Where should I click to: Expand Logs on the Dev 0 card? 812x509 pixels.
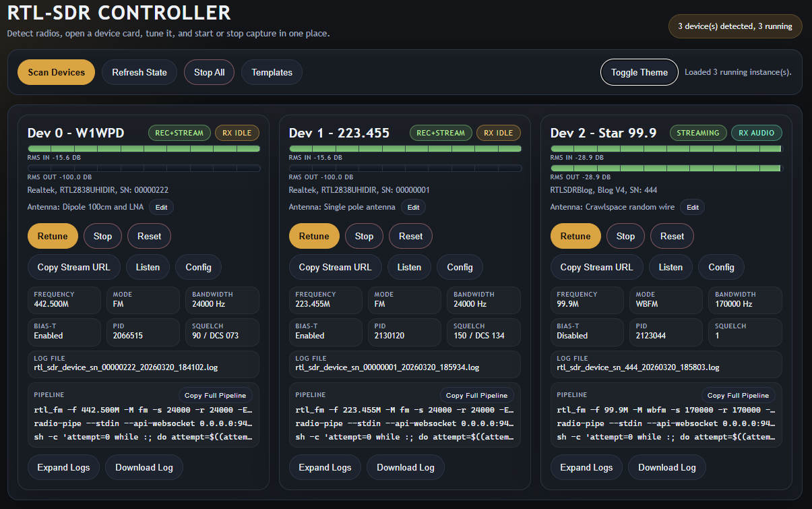point(63,467)
